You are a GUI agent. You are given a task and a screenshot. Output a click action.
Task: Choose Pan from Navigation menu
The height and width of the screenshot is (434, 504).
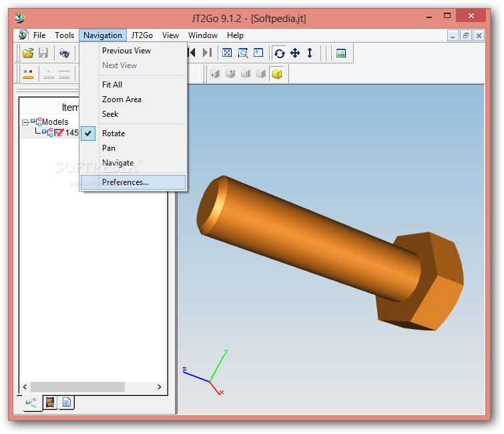pos(133,148)
